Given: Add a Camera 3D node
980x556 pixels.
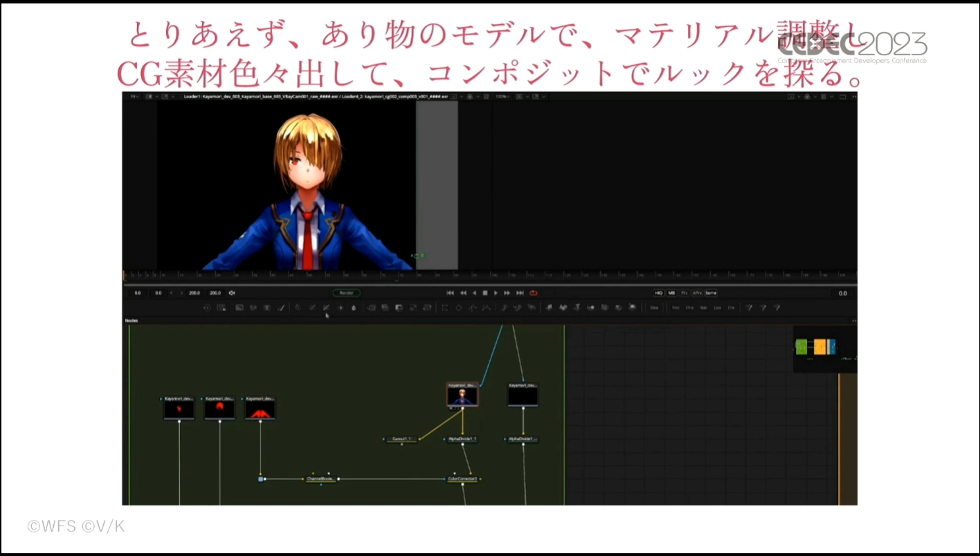Looking at the screenshot, I should [605, 308].
